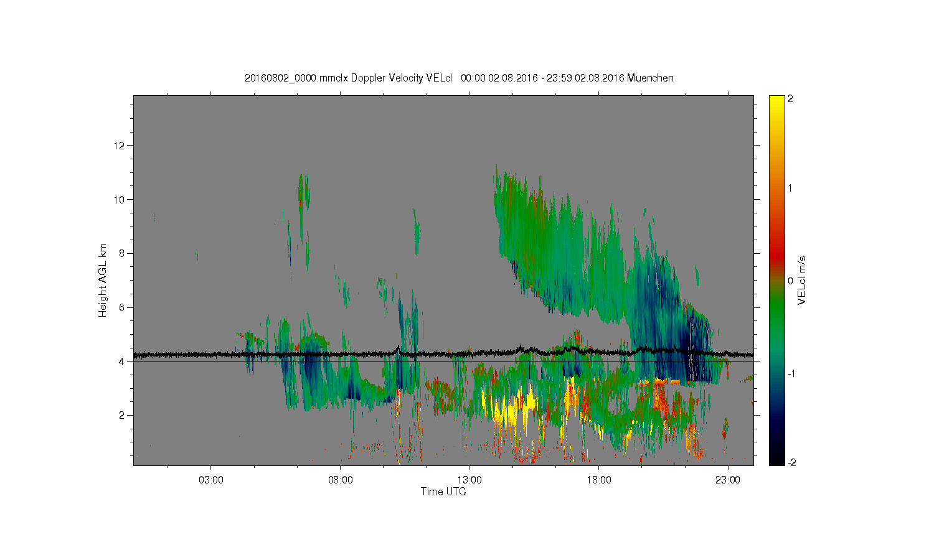Click the colorbar value 0
934x560 pixels.
790,281
